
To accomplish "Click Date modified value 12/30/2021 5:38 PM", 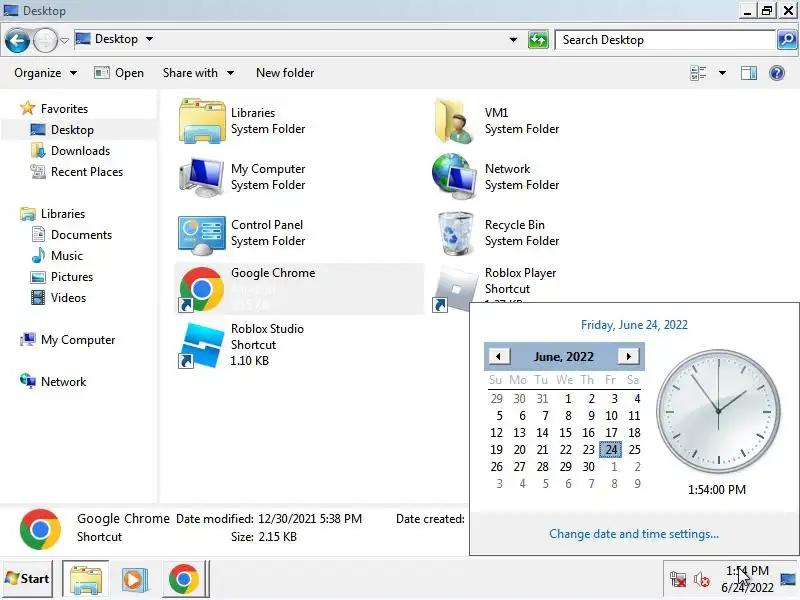I will 310,519.
